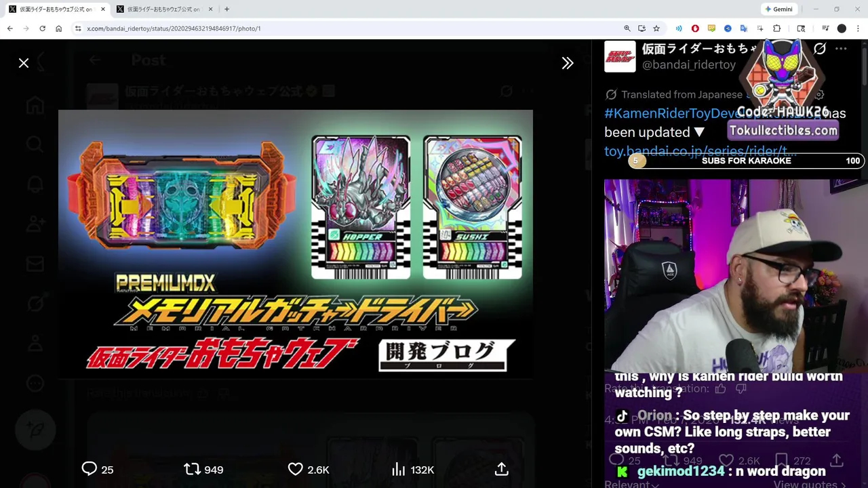
Task: Share the post from the side panel
Action: pos(837,461)
